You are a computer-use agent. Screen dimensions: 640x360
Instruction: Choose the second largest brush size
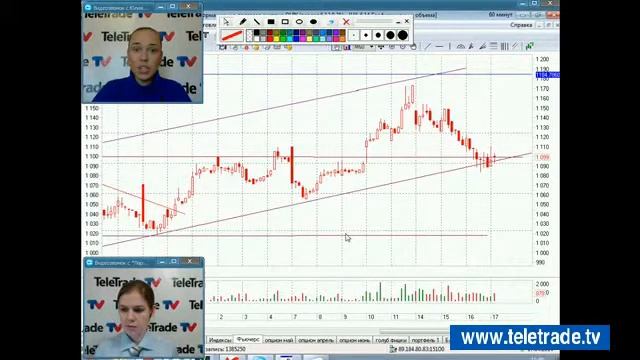click(x=391, y=35)
